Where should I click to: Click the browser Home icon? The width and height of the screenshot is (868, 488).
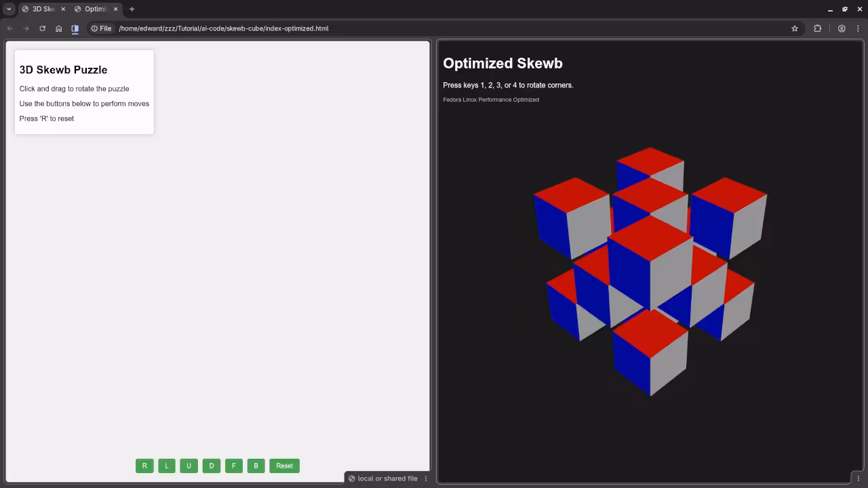[58, 28]
